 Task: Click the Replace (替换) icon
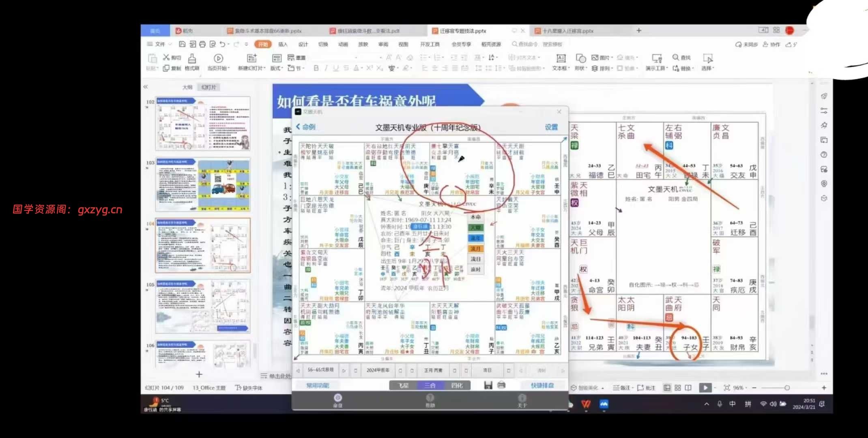pyautogui.click(x=676, y=68)
